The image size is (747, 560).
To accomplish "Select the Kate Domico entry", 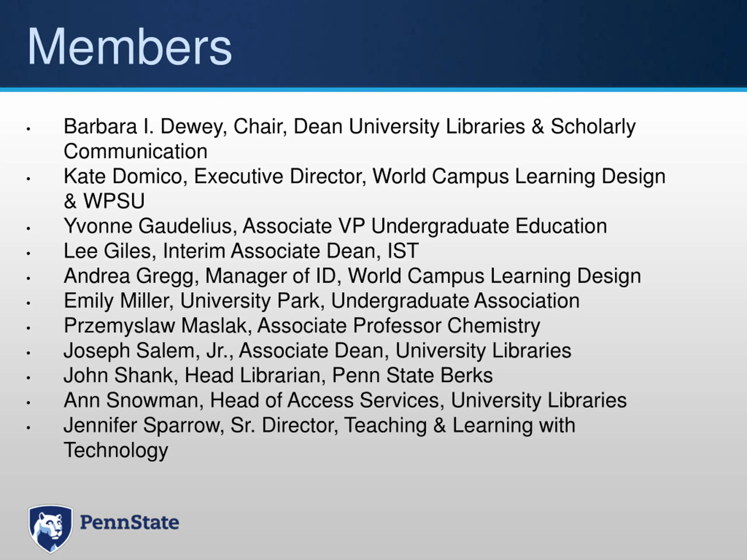I will click(x=364, y=188).
